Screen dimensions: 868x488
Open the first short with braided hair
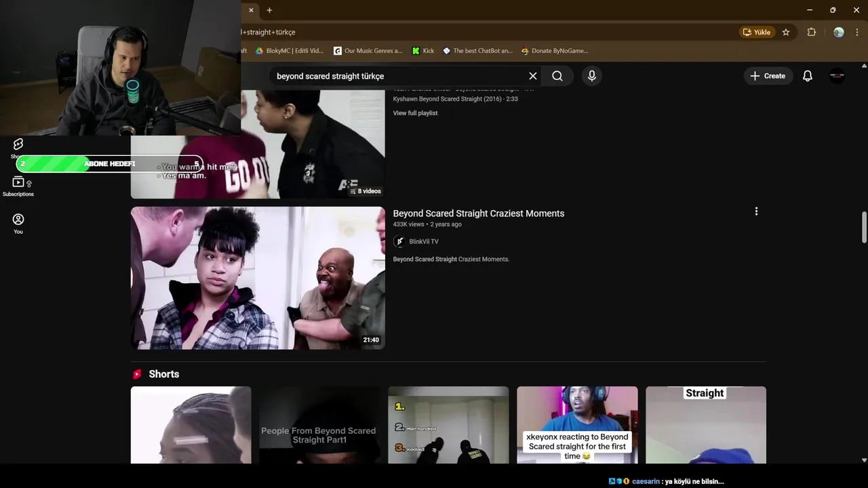click(191, 425)
